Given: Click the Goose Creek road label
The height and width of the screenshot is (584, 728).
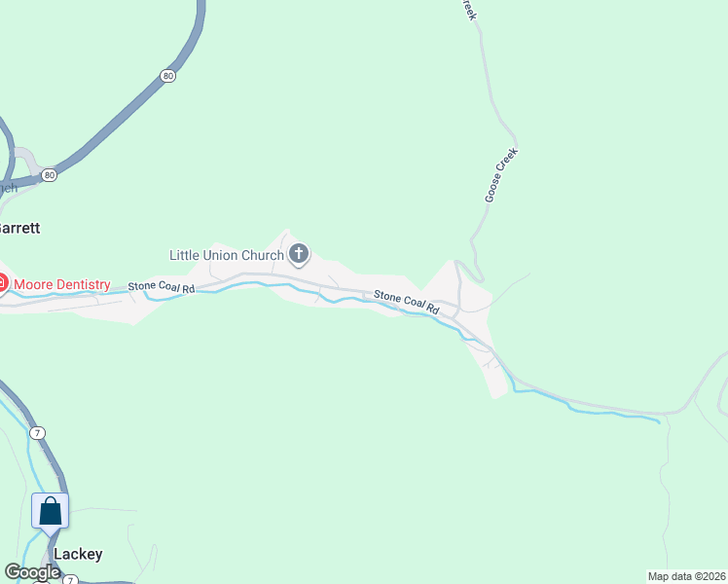Looking at the screenshot, I should point(501,175).
